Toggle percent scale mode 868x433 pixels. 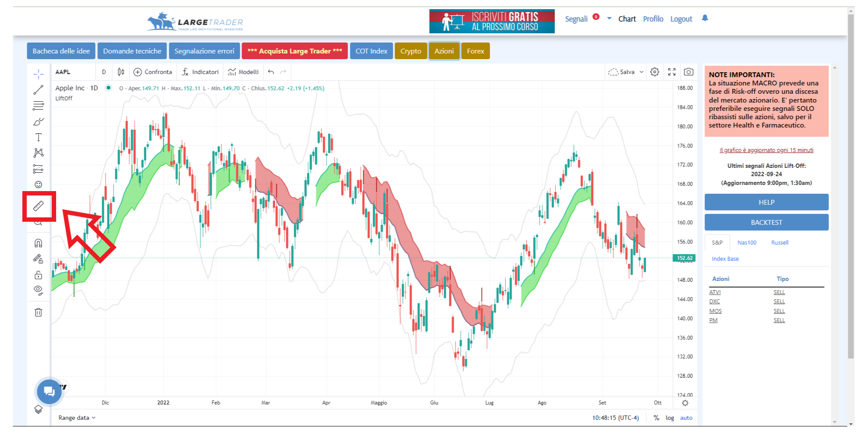(x=656, y=418)
